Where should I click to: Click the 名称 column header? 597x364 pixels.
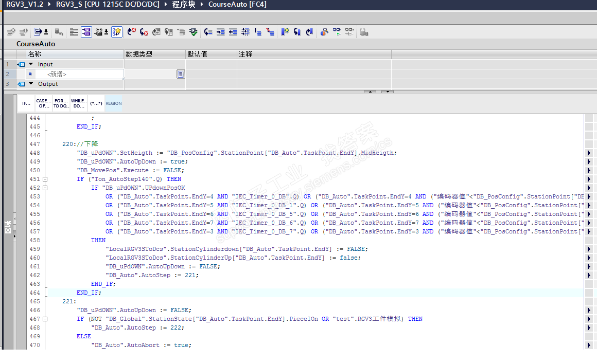[x=75, y=54]
